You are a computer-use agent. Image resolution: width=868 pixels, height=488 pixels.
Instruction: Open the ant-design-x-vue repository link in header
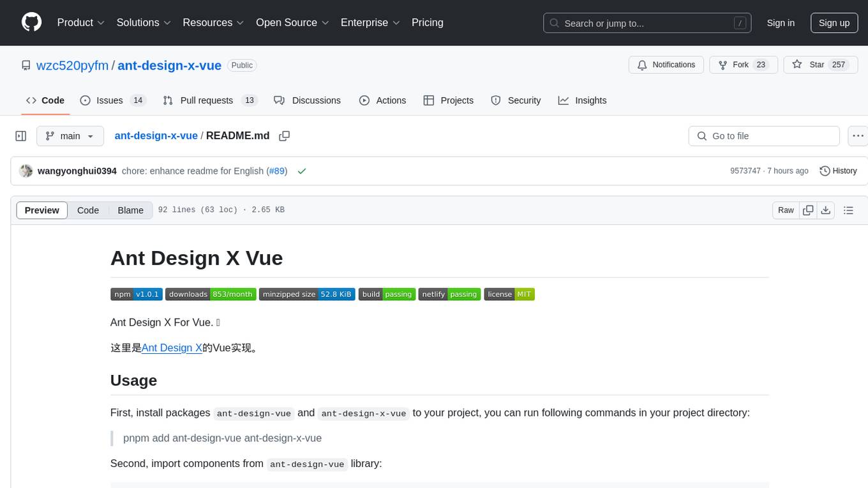(170, 65)
